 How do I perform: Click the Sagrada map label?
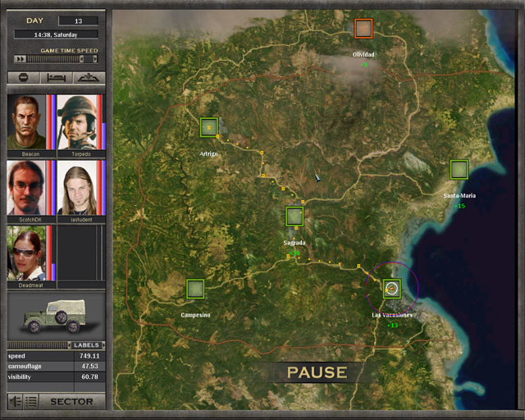294,243
